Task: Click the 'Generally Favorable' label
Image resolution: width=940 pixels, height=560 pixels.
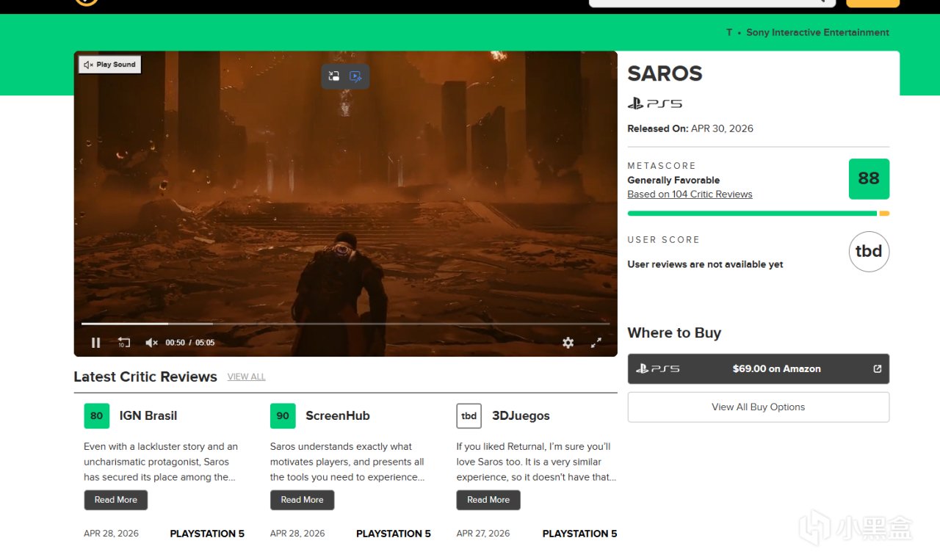Action: [673, 180]
